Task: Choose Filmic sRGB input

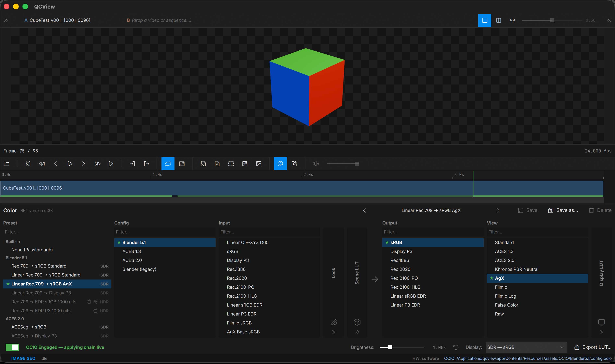Action: click(x=269, y=323)
